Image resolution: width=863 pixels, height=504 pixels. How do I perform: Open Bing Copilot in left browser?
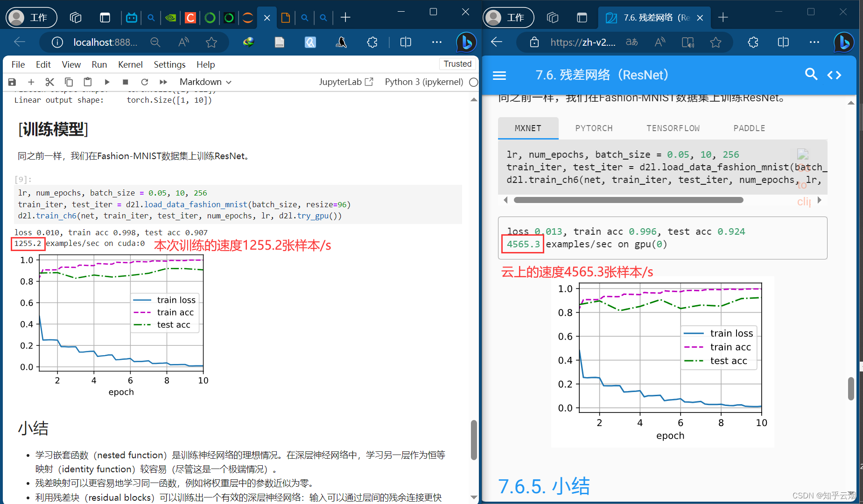click(x=466, y=42)
